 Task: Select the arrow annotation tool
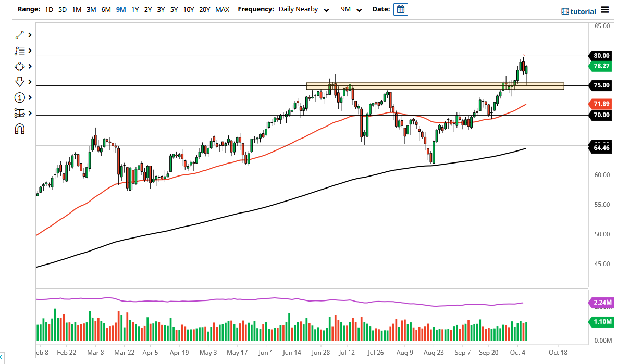coord(19,82)
